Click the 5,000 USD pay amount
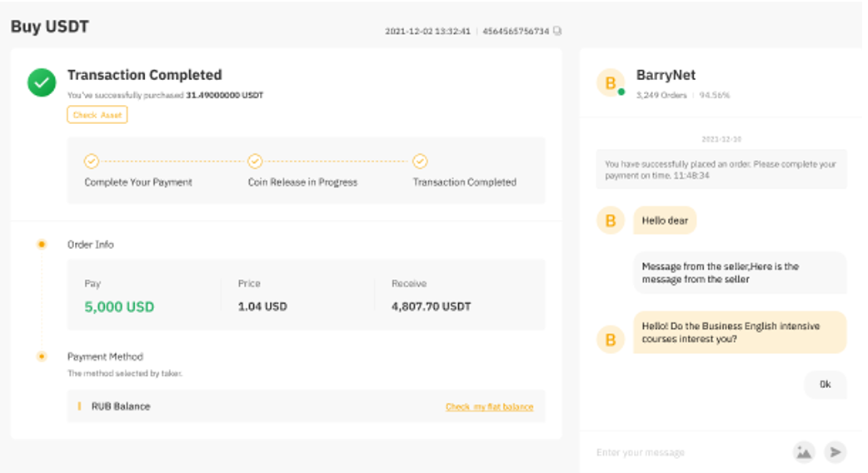The image size is (868, 473). (119, 306)
